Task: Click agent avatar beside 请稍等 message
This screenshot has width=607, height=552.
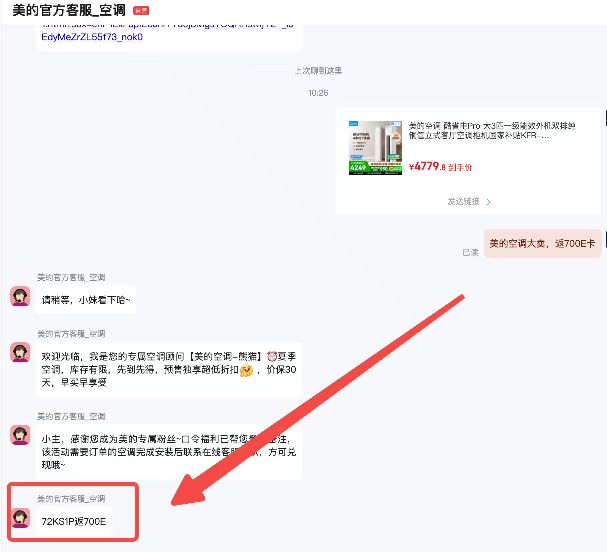Action: pyautogui.click(x=20, y=296)
